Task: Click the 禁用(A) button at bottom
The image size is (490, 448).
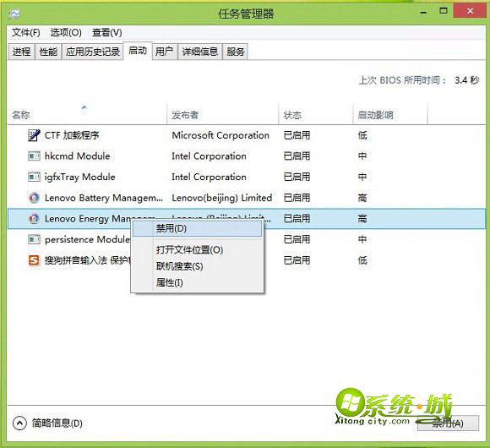Action: (x=448, y=423)
